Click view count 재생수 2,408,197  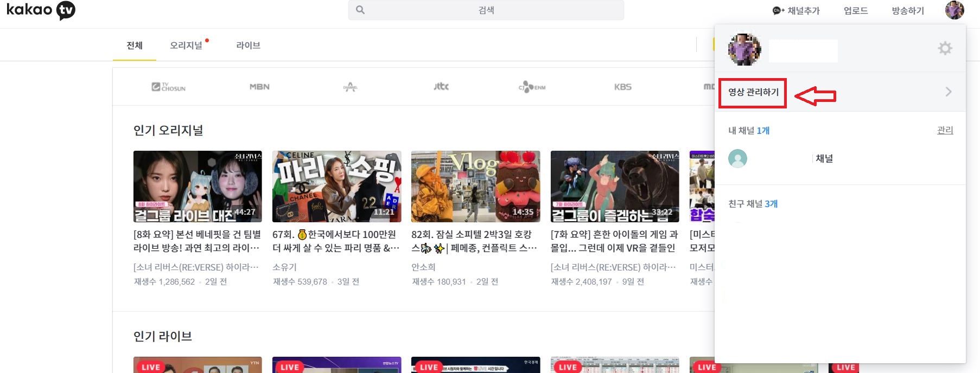pyautogui.click(x=582, y=282)
